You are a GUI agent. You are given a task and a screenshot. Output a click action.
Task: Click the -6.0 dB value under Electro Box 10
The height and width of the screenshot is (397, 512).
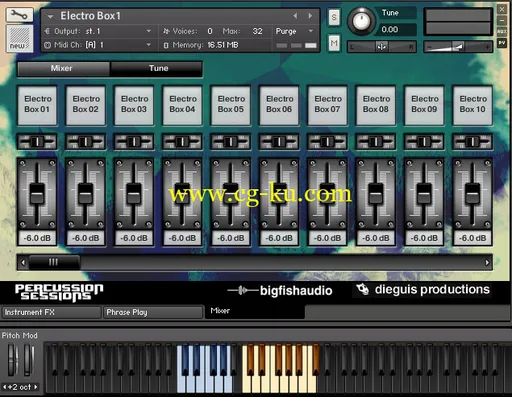pyautogui.click(x=472, y=238)
